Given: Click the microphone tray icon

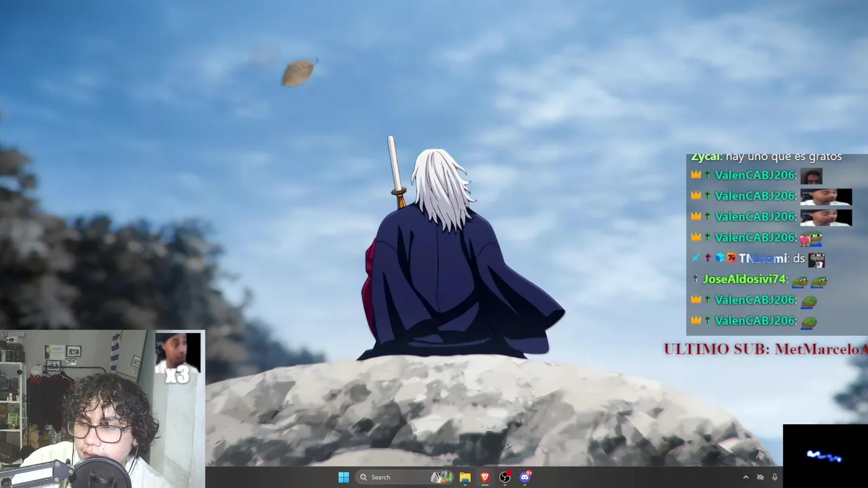Looking at the screenshot, I should (774, 477).
